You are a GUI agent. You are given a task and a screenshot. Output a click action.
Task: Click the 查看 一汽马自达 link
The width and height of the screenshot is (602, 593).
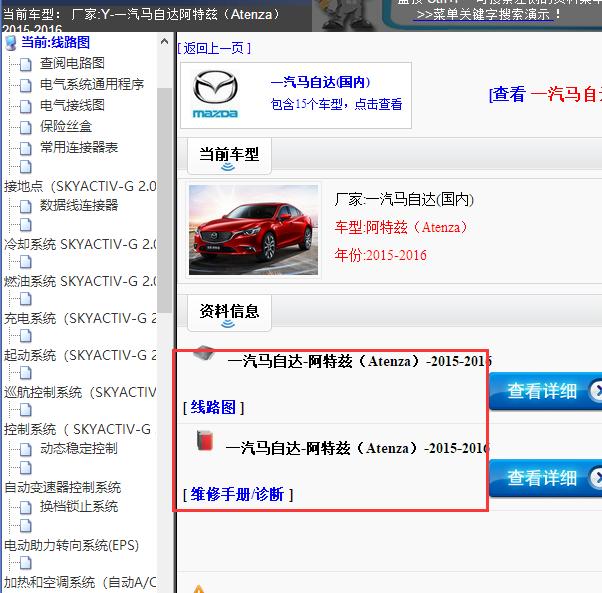tap(545, 94)
